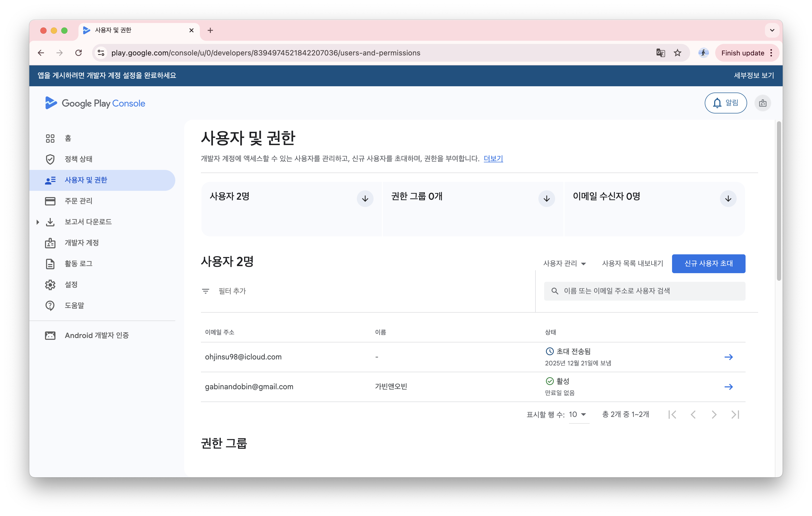This screenshot has width=812, height=516.
Task: Expand the 사용자 2명 summary card arrow
Action: click(x=365, y=198)
